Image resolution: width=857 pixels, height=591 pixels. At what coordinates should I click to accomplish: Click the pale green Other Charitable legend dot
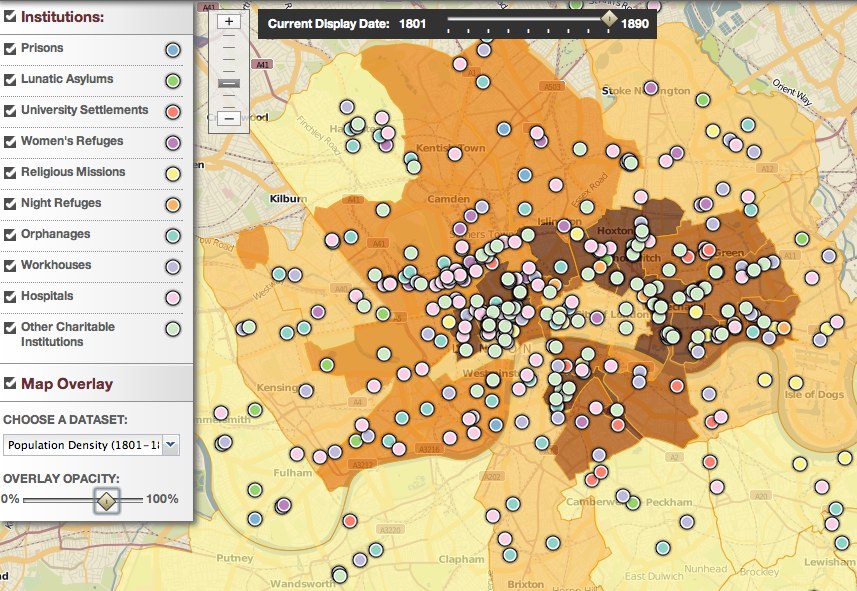(173, 329)
